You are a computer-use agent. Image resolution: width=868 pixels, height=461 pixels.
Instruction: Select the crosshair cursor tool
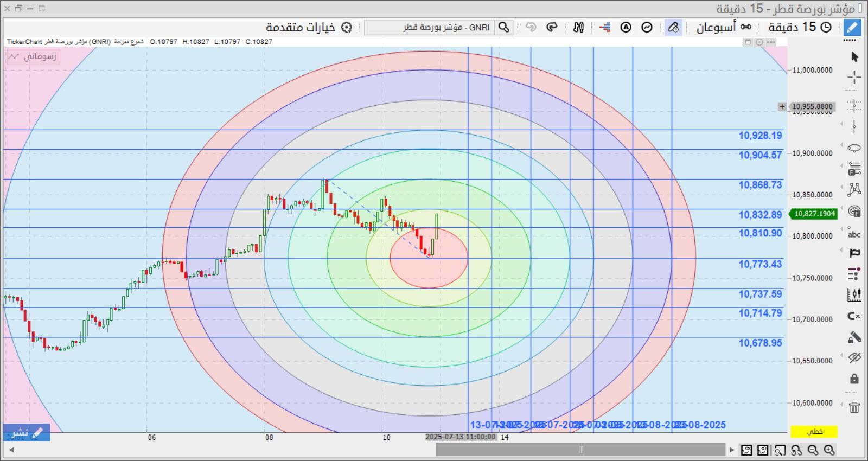pos(854,78)
